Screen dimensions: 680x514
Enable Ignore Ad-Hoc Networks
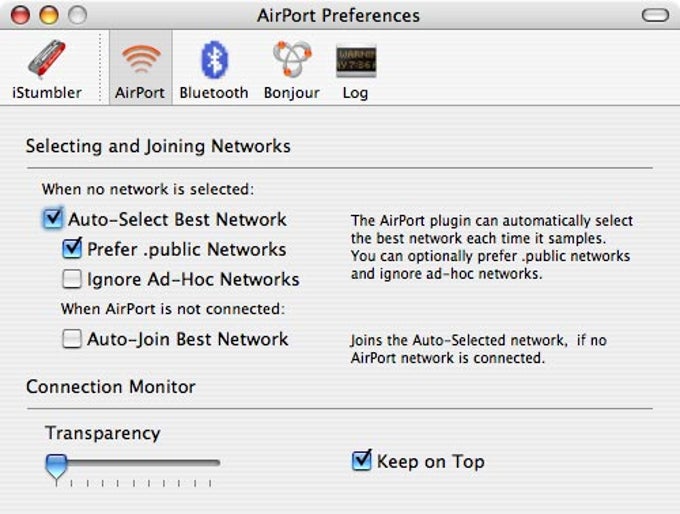click(x=72, y=279)
